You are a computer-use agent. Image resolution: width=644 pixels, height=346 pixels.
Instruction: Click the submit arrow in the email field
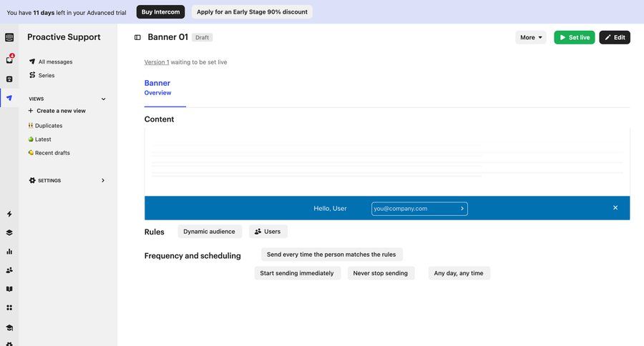[462, 209]
